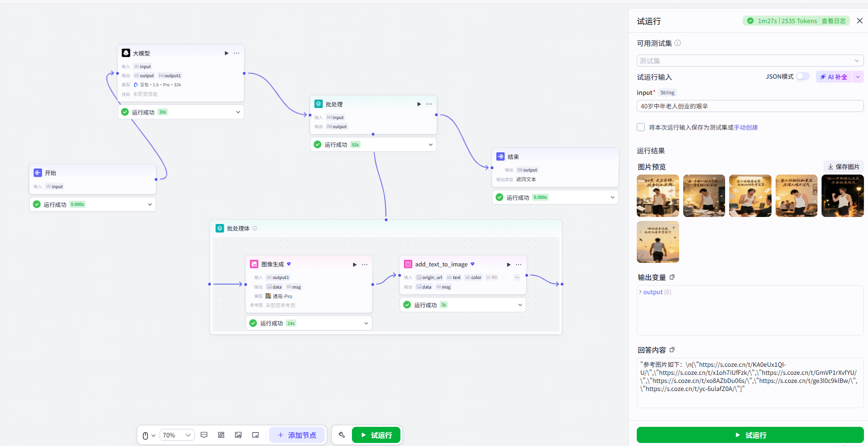Run the 图像生成 node individually
The height and width of the screenshot is (446, 868).
354,264
